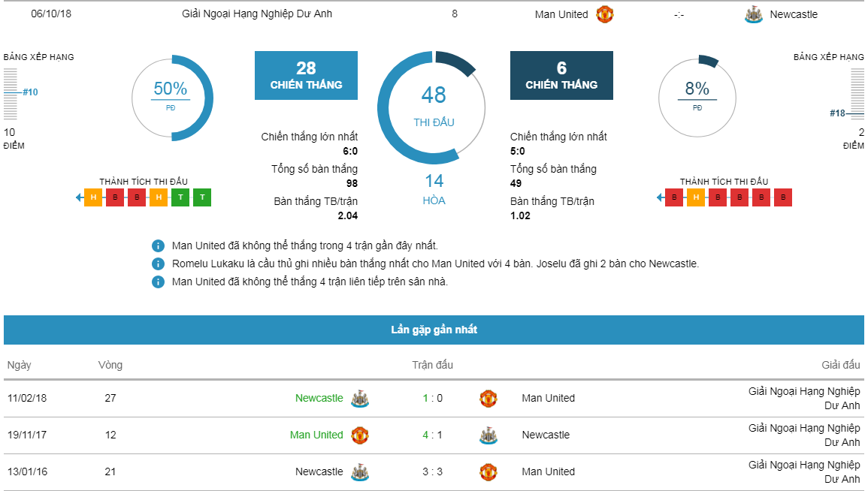The width and height of the screenshot is (868, 491).
Task: Click Man United crest in 19/11/17 row
Action: (x=360, y=435)
